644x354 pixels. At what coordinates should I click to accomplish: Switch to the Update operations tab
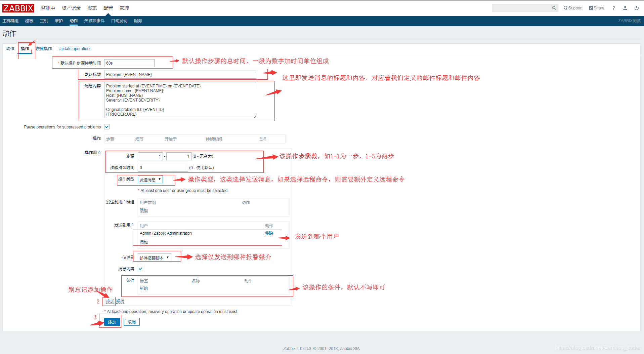[x=75, y=49]
